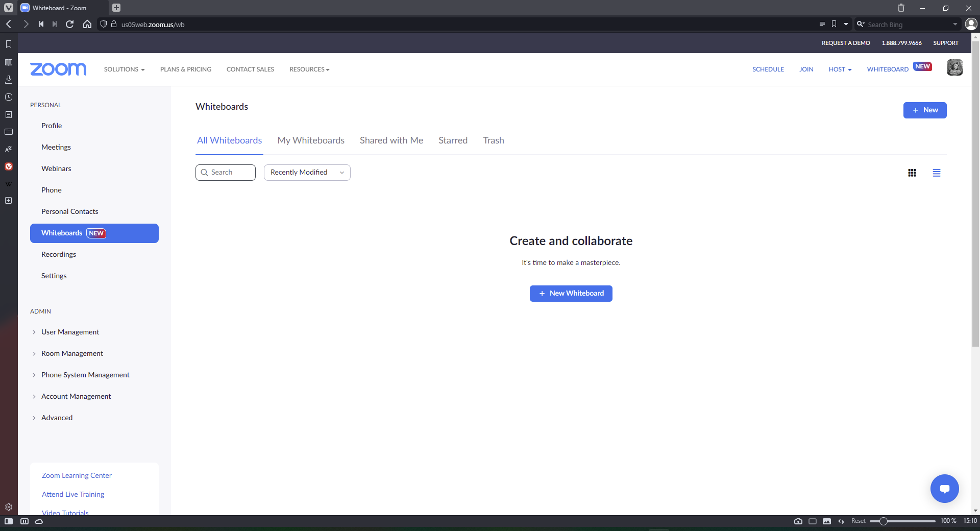980x531 pixels.
Task: Open browser settings gear icon
Action: click(9, 507)
